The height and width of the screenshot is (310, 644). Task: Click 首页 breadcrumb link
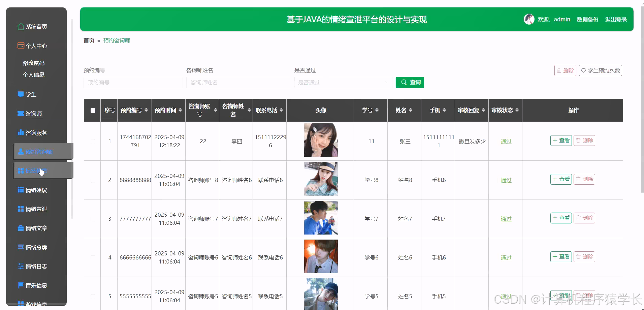[x=89, y=40]
